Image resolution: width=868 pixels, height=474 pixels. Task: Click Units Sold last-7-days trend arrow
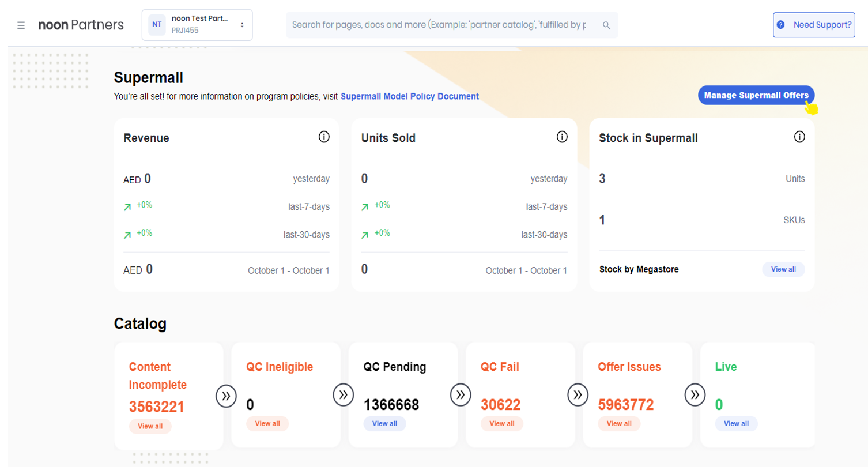click(365, 207)
